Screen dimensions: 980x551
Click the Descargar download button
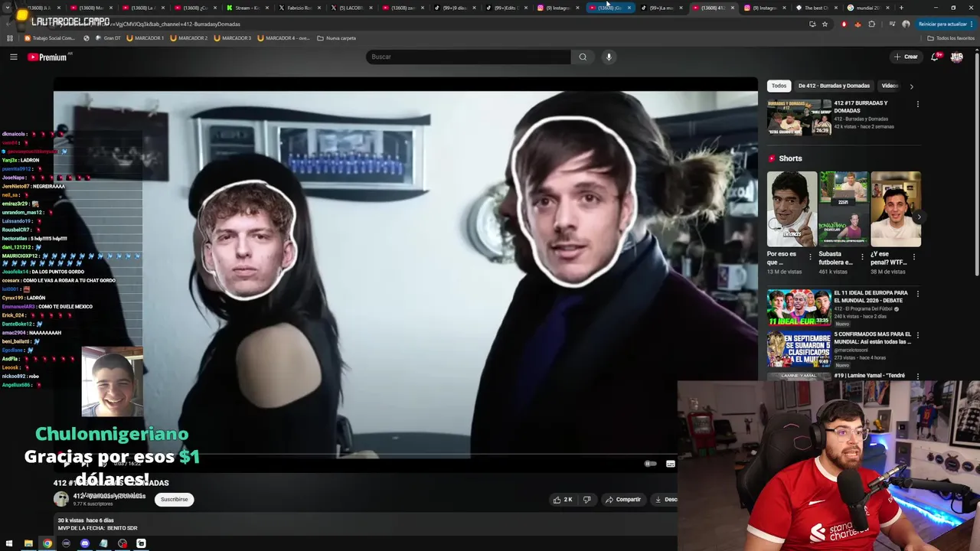[x=665, y=500]
